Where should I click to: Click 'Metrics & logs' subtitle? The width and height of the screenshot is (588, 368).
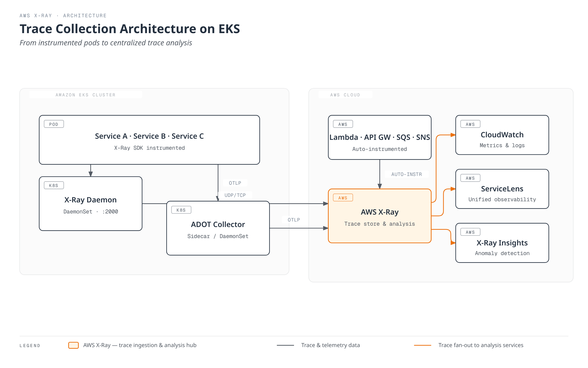click(502, 146)
